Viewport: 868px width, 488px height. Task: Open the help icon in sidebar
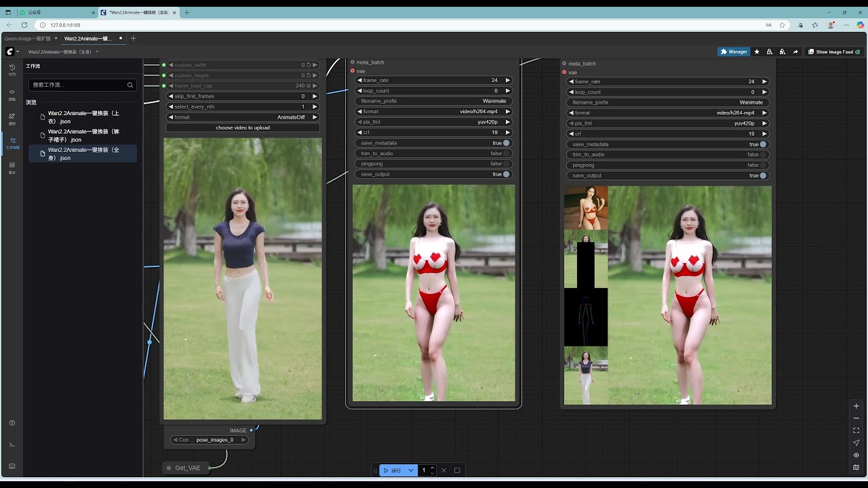tap(12, 423)
